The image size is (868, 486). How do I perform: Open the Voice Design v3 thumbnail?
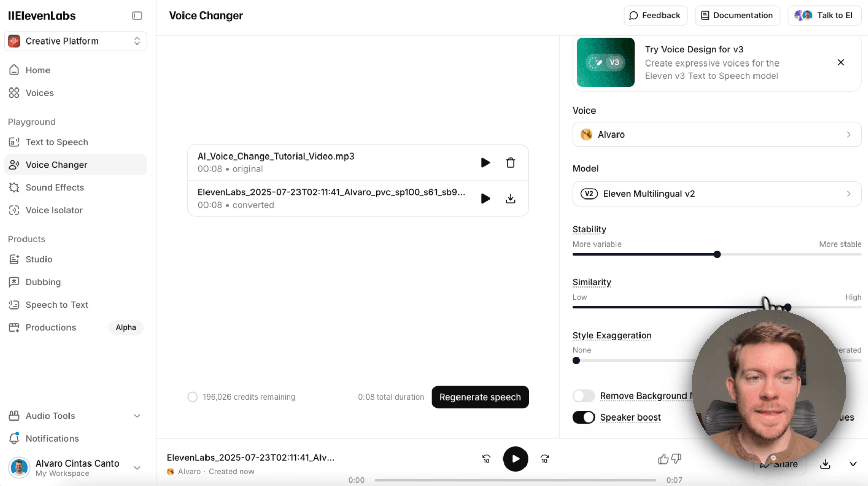point(606,62)
